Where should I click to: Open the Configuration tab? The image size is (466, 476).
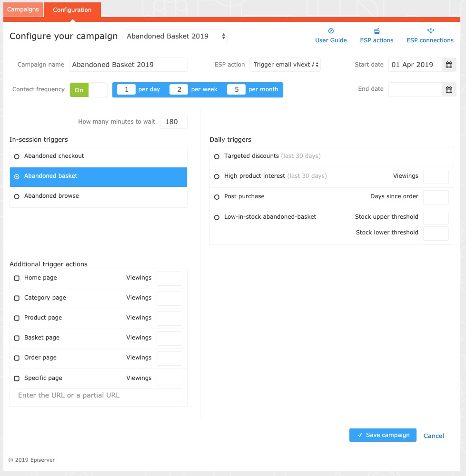(72, 10)
